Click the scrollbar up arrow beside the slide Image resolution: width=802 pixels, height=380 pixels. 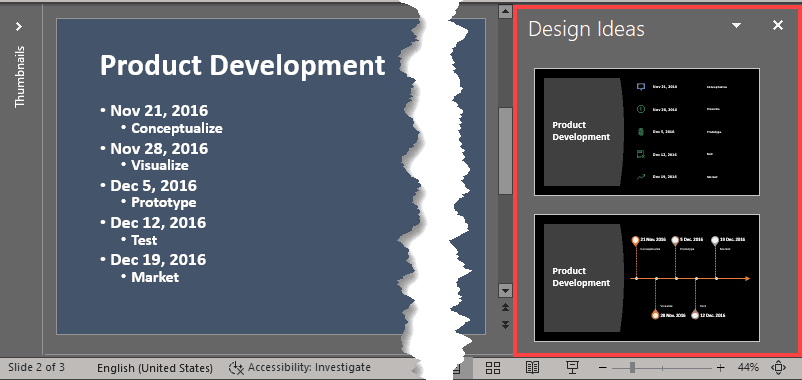[505, 11]
